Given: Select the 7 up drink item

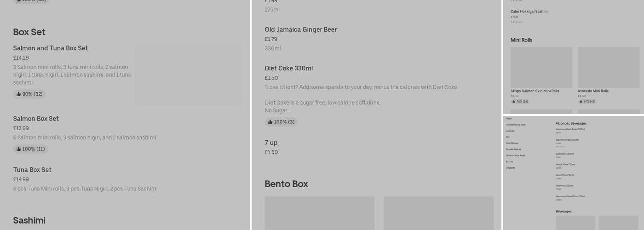Looking at the screenshot, I should pyautogui.click(x=271, y=143).
